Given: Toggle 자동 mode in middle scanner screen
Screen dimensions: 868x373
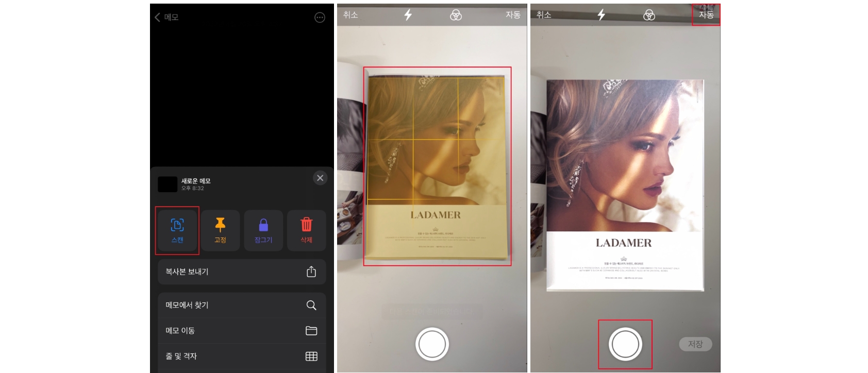Looking at the screenshot, I should [513, 15].
